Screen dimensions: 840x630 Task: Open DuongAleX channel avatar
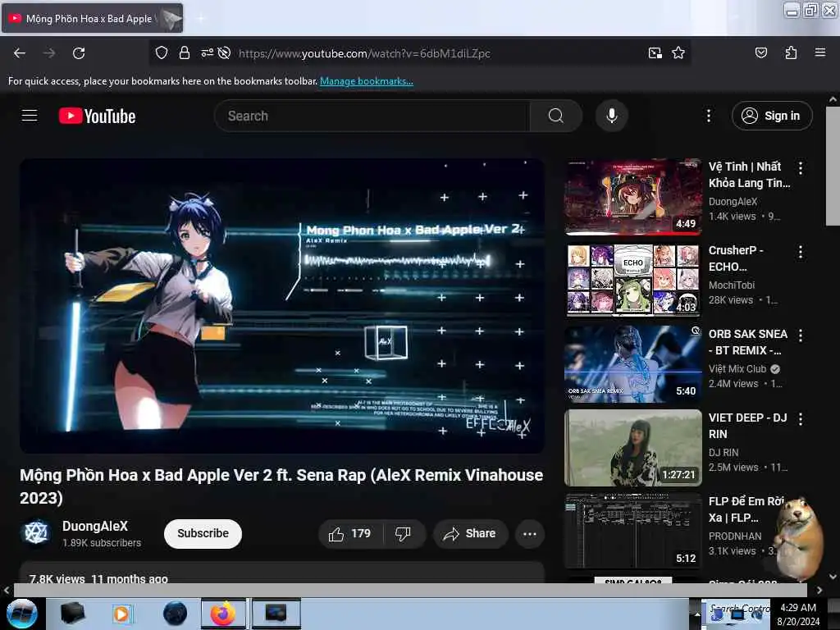[x=36, y=533]
